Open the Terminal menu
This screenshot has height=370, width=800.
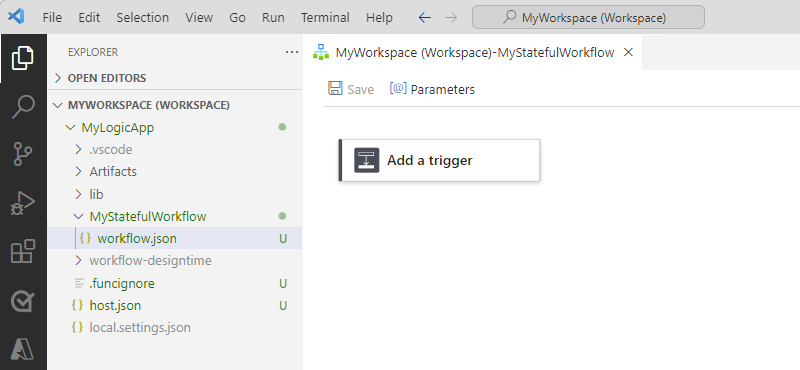pyautogui.click(x=325, y=18)
